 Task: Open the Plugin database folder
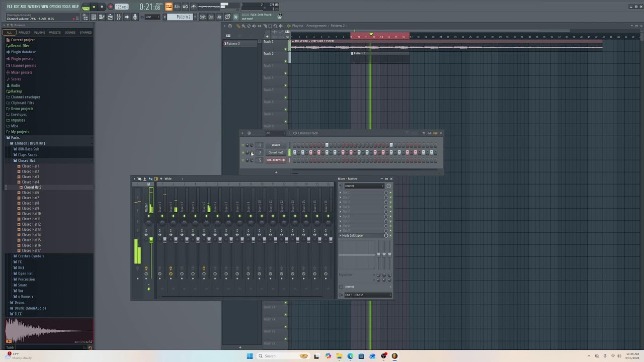click(x=23, y=52)
